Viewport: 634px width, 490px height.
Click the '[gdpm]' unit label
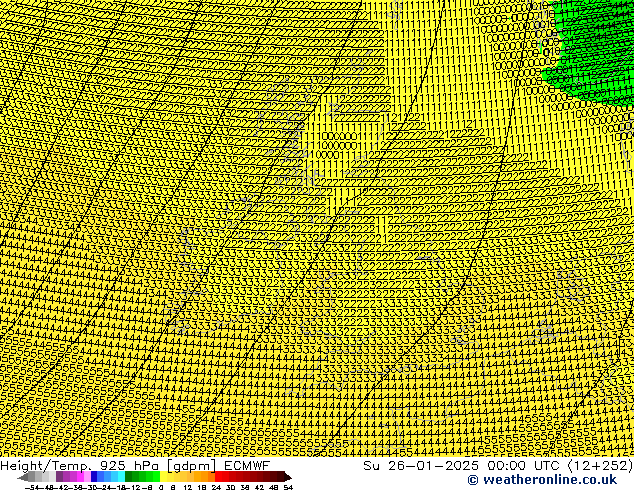tap(192, 466)
